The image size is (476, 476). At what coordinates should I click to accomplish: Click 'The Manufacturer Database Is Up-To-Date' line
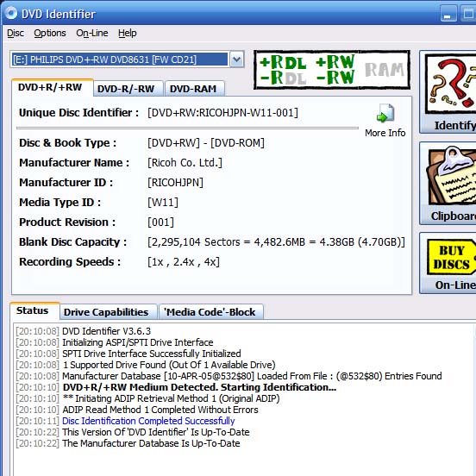151,443
